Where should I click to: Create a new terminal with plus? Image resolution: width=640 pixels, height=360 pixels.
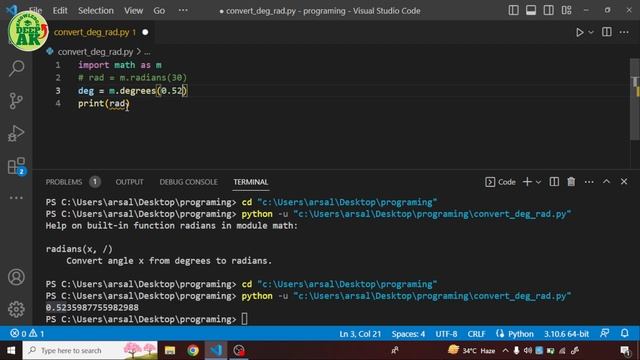point(527,182)
